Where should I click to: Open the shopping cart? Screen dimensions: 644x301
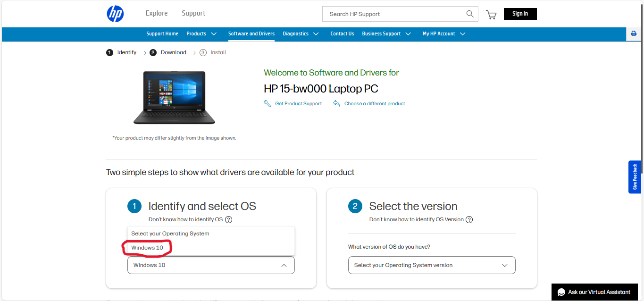coord(491,15)
